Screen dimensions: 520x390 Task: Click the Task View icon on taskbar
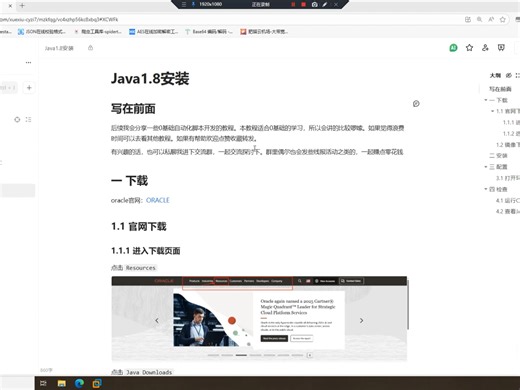point(43,383)
